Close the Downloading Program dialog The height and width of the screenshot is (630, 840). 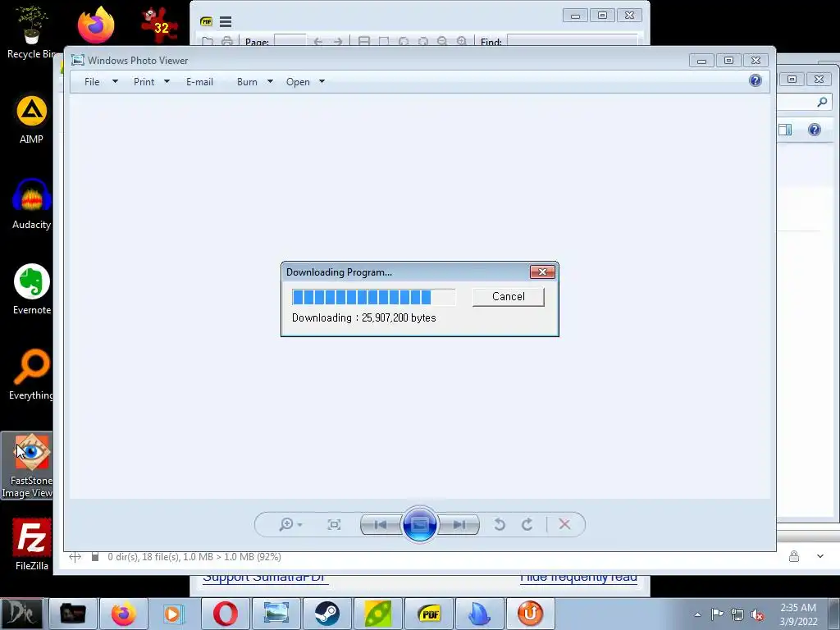tap(542, 272)
